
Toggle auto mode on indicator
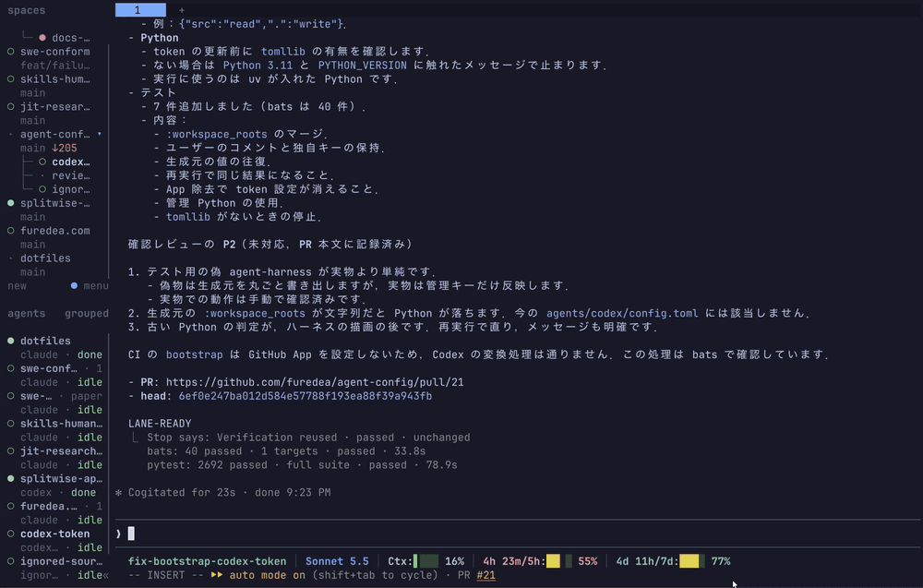click(x=258, y=575)
